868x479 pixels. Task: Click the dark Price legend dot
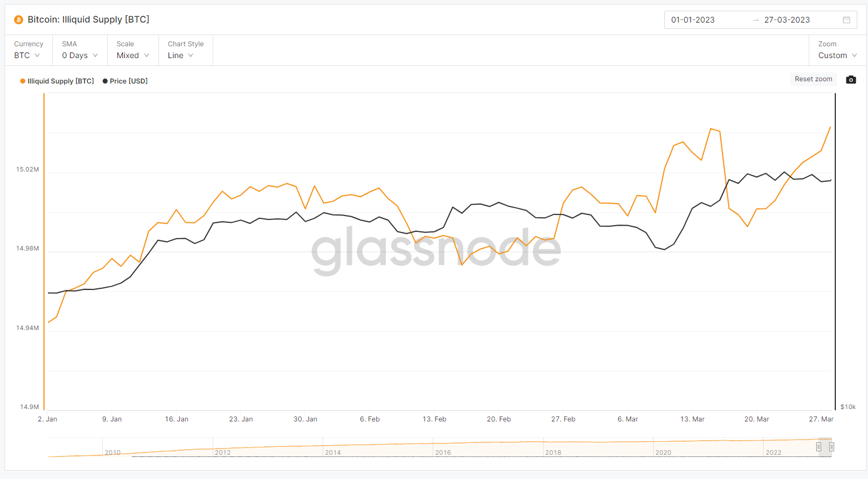coord(105,81)
